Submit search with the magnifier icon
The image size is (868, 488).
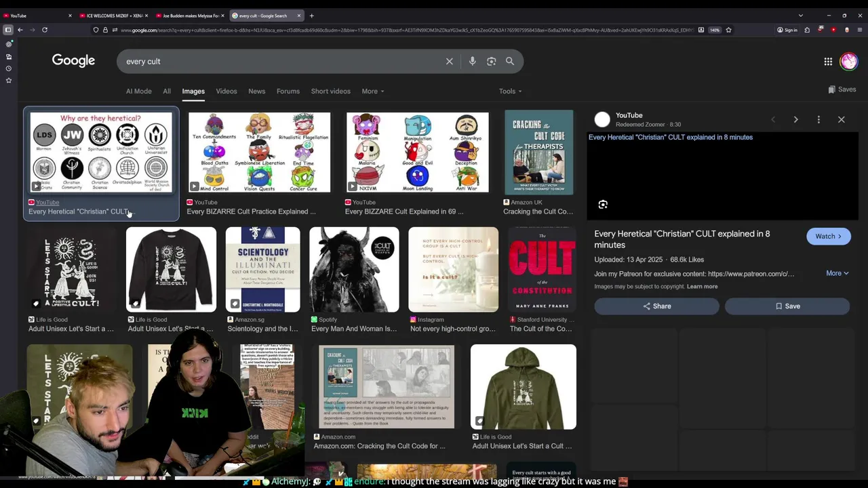pyautogui.click(x=510, y=61)
